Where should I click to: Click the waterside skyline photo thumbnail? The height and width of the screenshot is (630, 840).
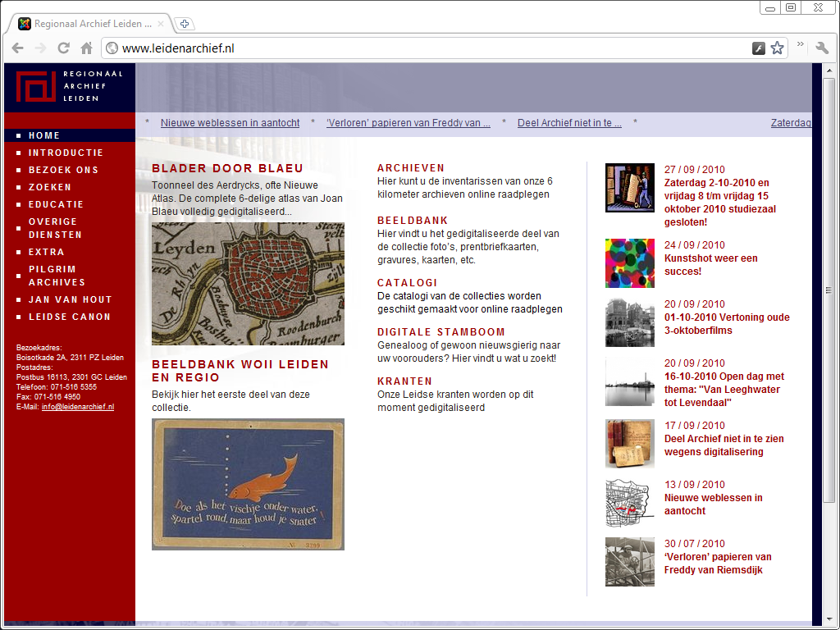(630, 381)
